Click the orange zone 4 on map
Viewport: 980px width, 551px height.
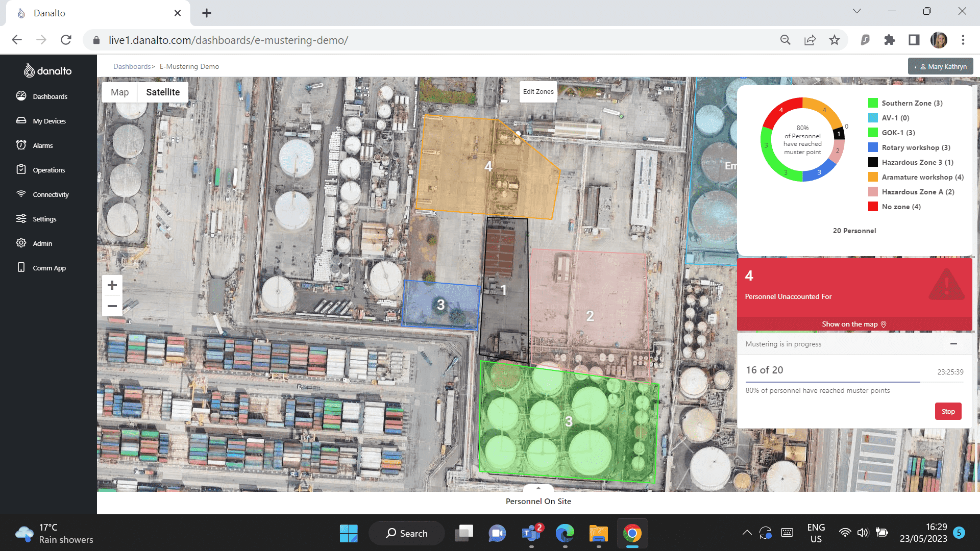click(x=488, y=167)
